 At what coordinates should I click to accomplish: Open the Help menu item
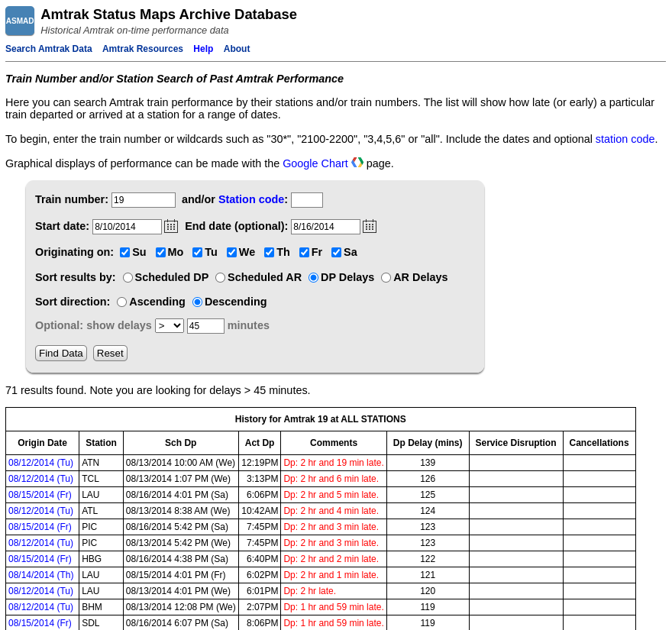pos(203,49)
